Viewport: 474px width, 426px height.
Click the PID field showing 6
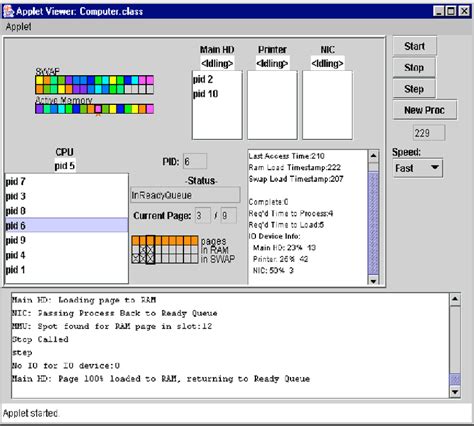tap(195, 162)
